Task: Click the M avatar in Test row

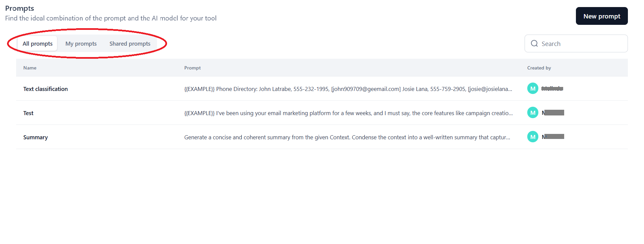Action: point(533,113)
